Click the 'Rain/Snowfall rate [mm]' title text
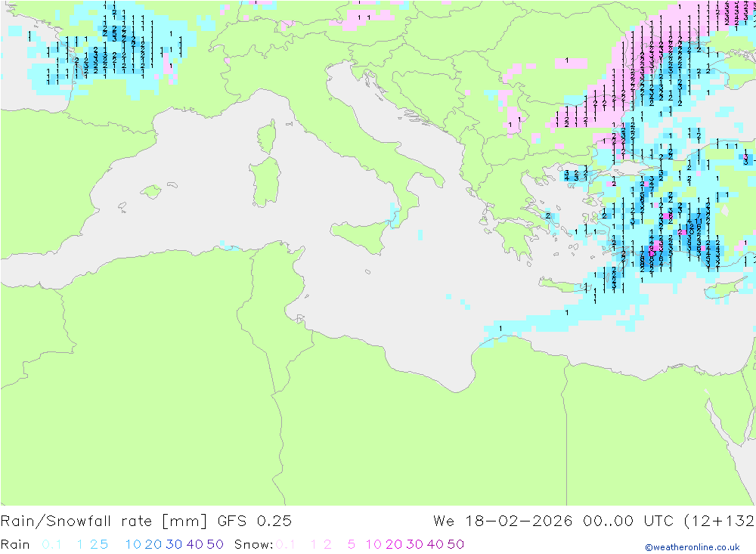The height and width of the screenshot is (554, 756). pos(104,522)
